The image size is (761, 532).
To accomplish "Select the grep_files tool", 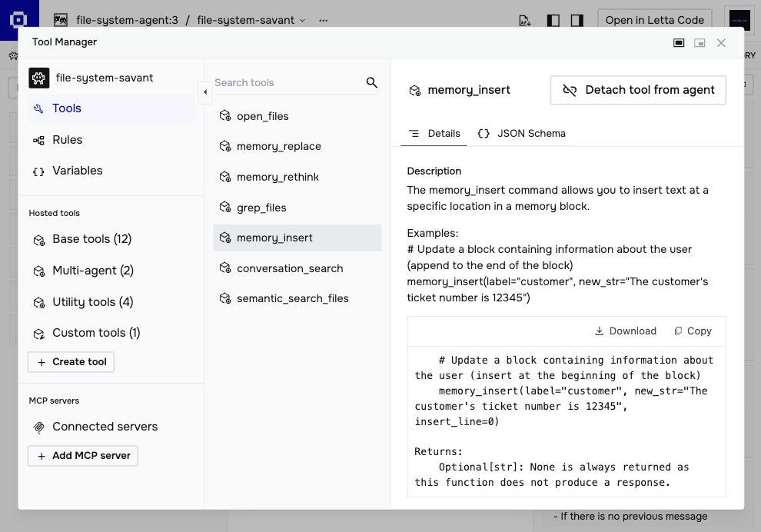I will coord(297,208).
